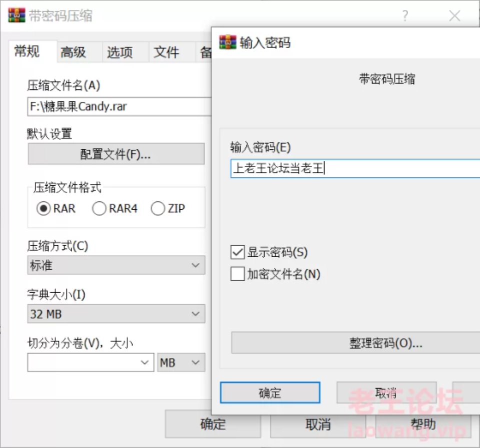Click the 带密码压缩 heading text in dialog

click(x=387, y=79)
